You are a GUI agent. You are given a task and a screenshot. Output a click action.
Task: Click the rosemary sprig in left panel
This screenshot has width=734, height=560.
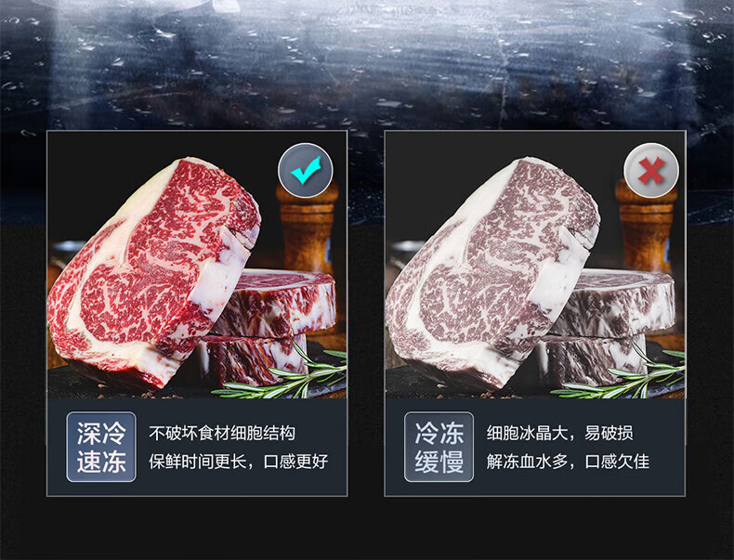tap(285, 374)
